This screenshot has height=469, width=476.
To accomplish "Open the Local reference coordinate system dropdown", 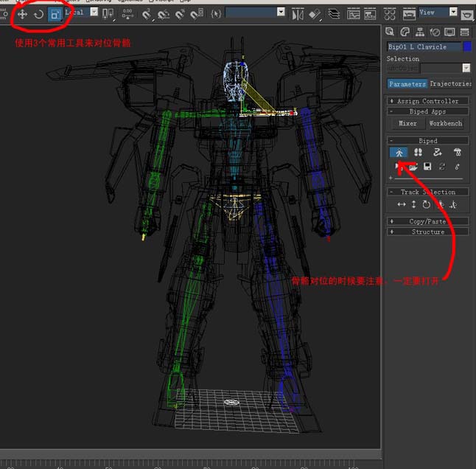I will click(x=94, y=13).
